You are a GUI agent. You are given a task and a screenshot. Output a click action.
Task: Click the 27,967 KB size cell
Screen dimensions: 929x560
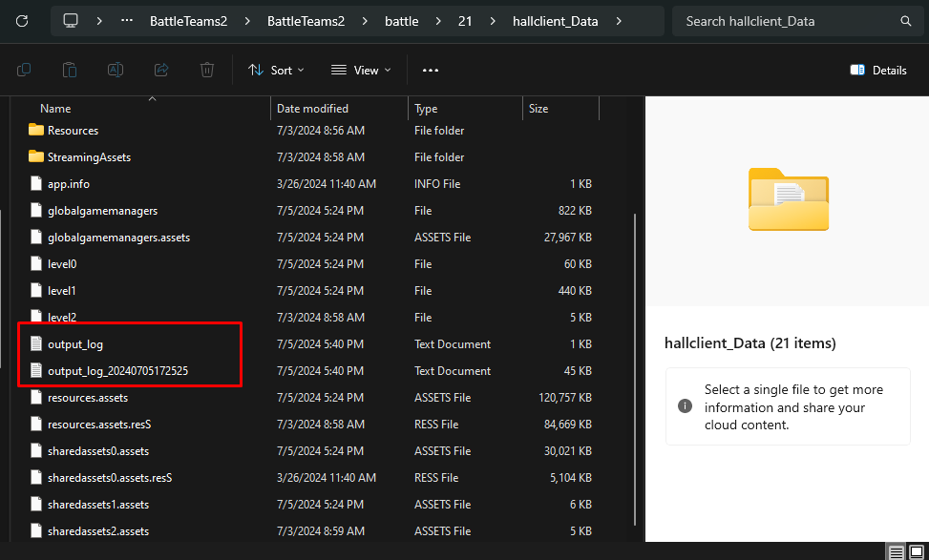click(x=567, y=237)
